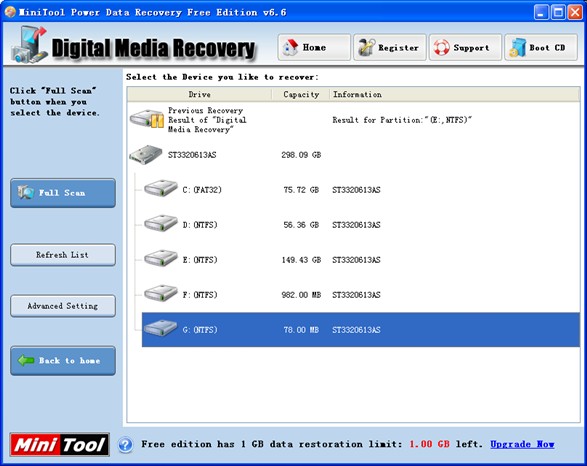587x466 pixels.
Task: Select the C: (FAT32) drive icon
Action: tap(161, 188)
